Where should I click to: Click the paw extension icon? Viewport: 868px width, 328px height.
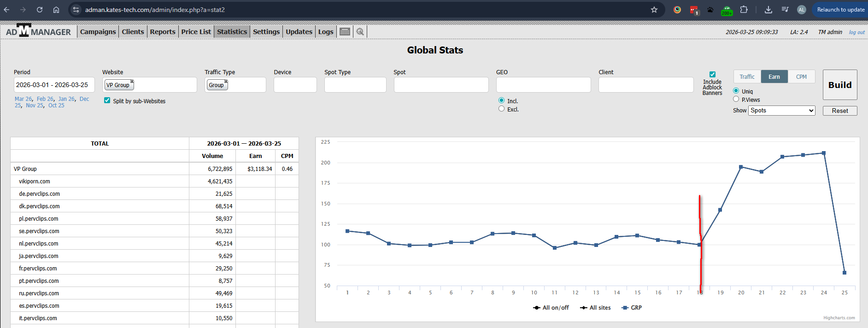click(710, 10)
